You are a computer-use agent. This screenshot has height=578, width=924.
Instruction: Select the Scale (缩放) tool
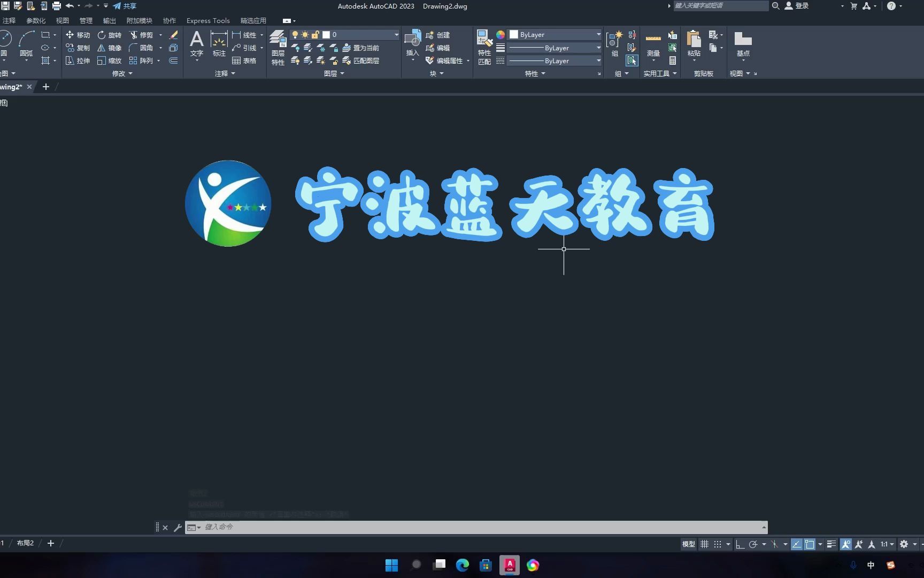(109, 60)
